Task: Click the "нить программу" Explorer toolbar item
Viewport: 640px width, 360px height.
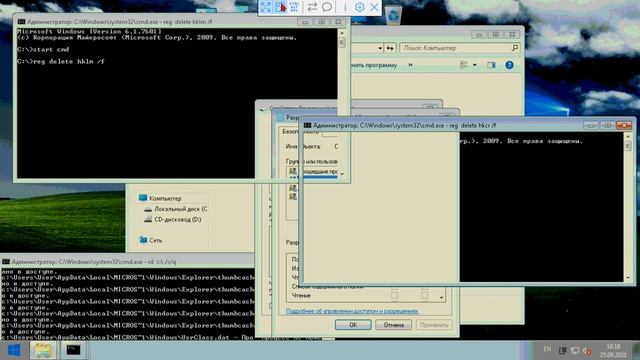Action: point(374,65)
